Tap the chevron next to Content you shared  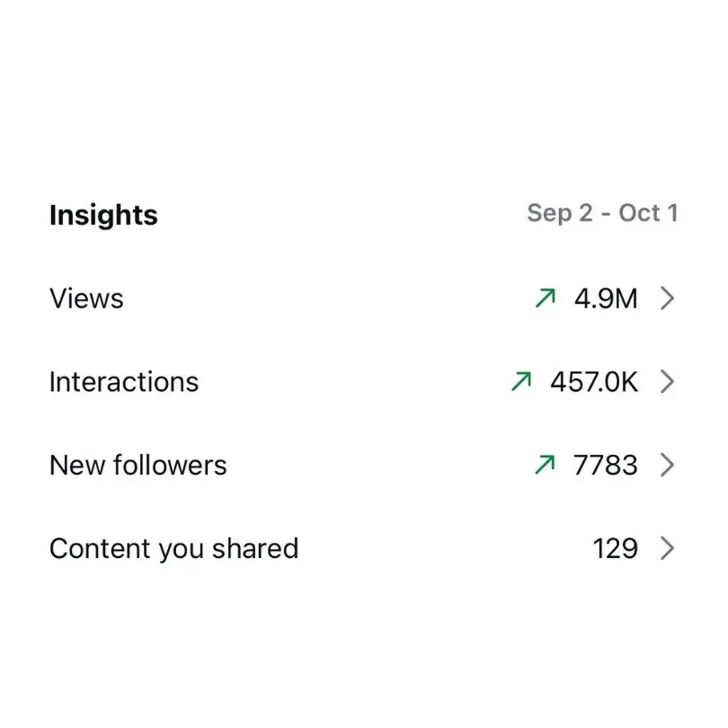coord(667,549)
